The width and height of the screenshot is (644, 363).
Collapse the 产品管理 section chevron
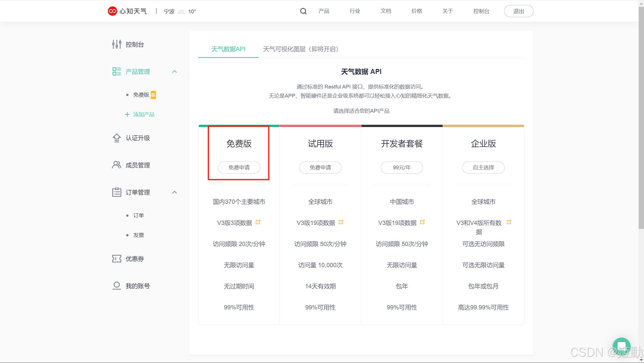click(x=174, y=72)
